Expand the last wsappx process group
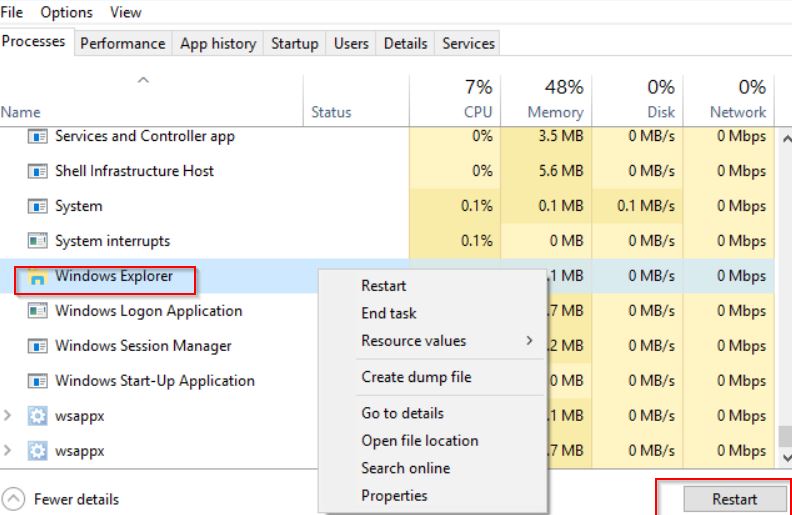Image resolution: width=792 pixels, height=515 pixels. coord(7,450)
